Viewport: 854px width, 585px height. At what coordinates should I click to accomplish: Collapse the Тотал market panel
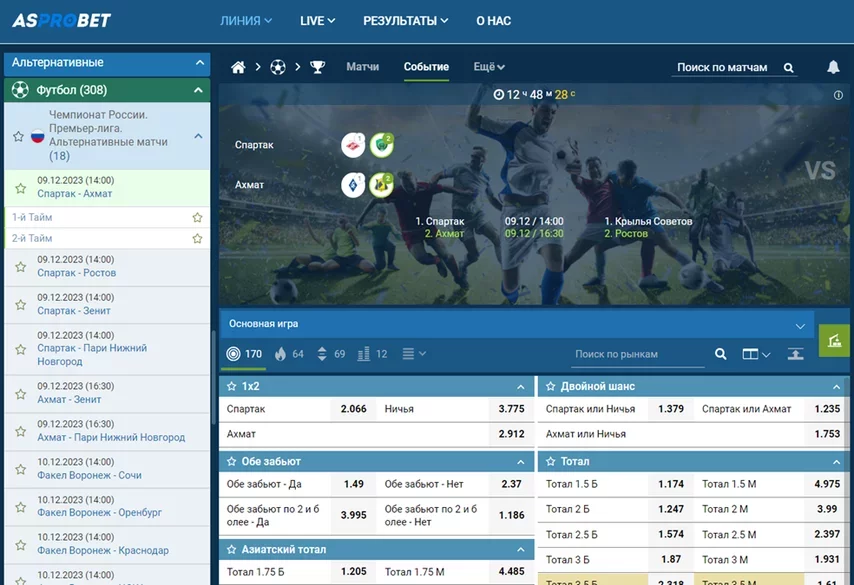(836, 462)
